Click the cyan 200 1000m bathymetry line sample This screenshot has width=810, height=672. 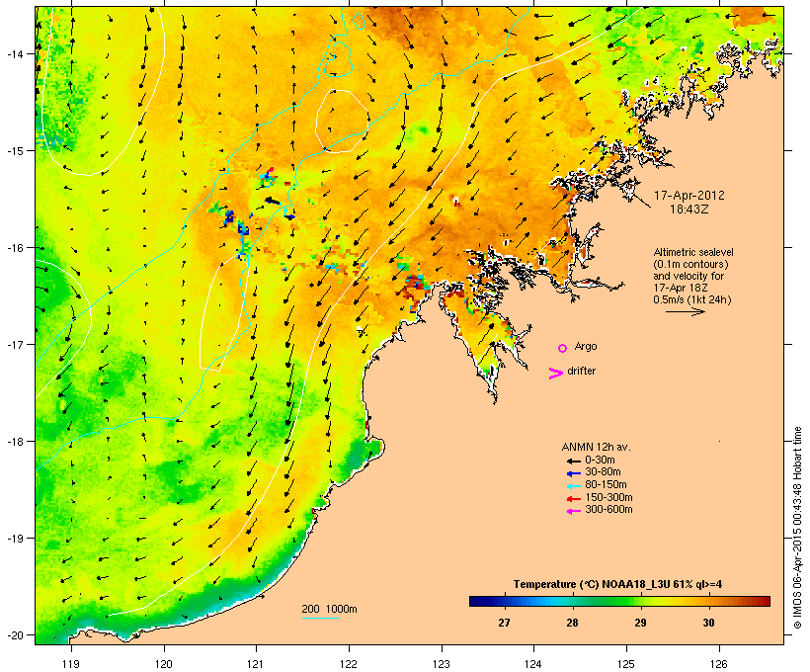point(320,618)
